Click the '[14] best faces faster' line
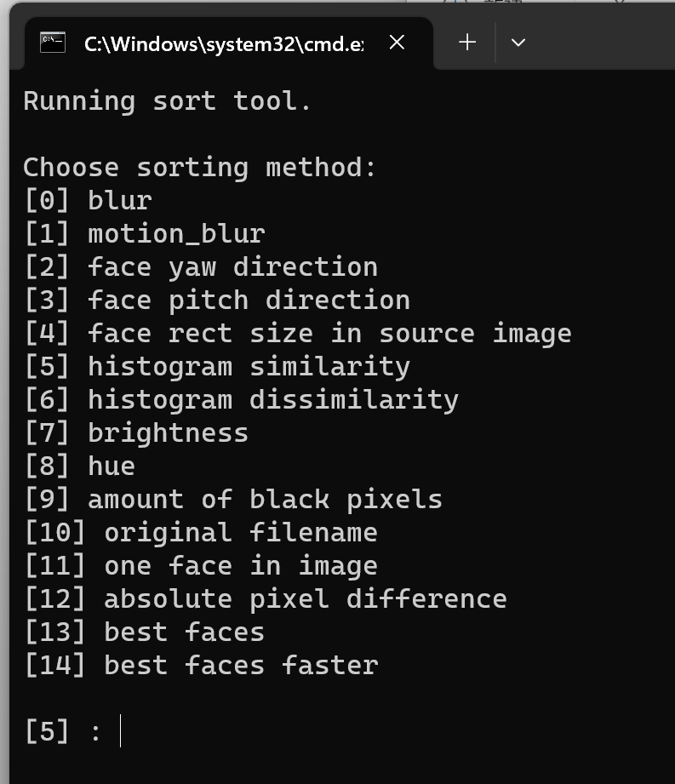The image size is (675, 784). 201,666
